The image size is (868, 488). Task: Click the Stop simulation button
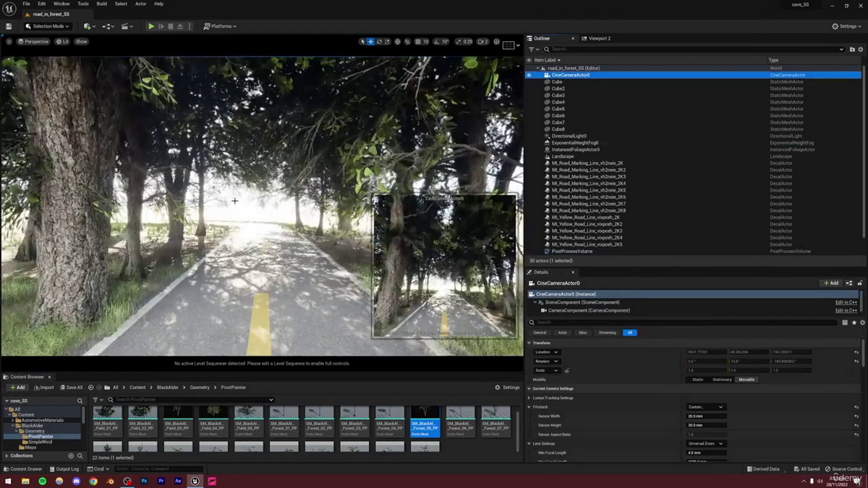(x=170, y=26)
